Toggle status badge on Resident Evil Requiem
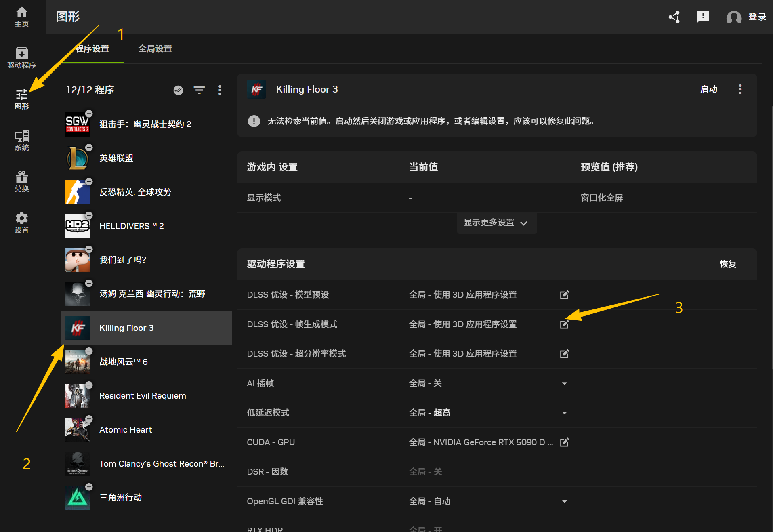The width and height of the screenshot is (773, 532). (89, 385)
